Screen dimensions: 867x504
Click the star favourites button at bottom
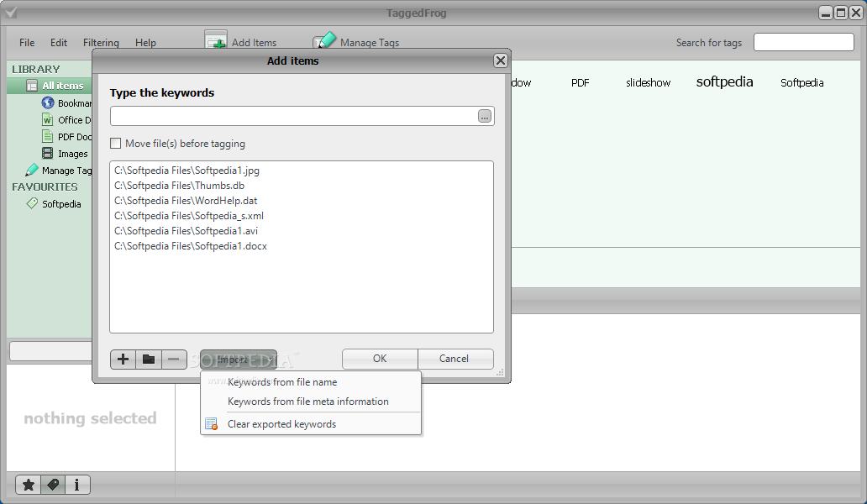[29, 485]
